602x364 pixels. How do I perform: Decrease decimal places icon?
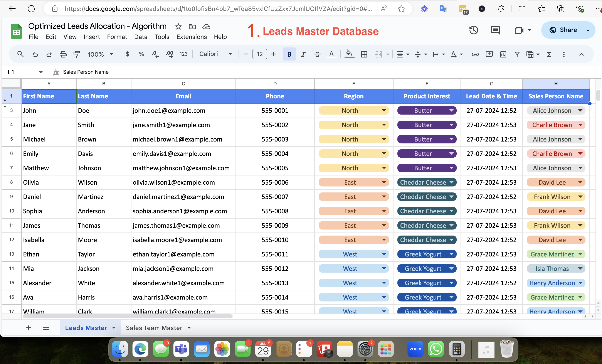[x=155, y=54]
